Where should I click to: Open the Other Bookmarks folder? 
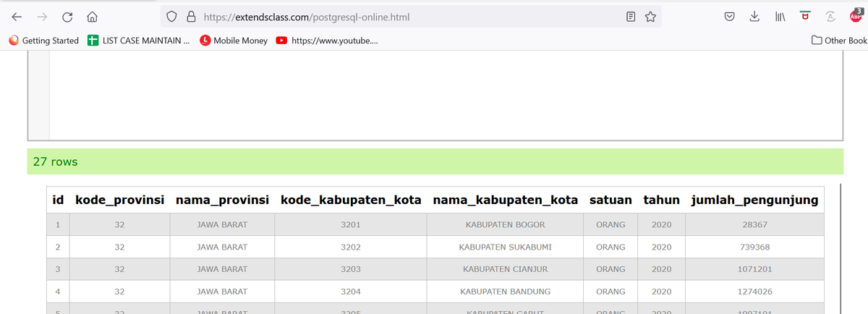(x=839, y=41)
